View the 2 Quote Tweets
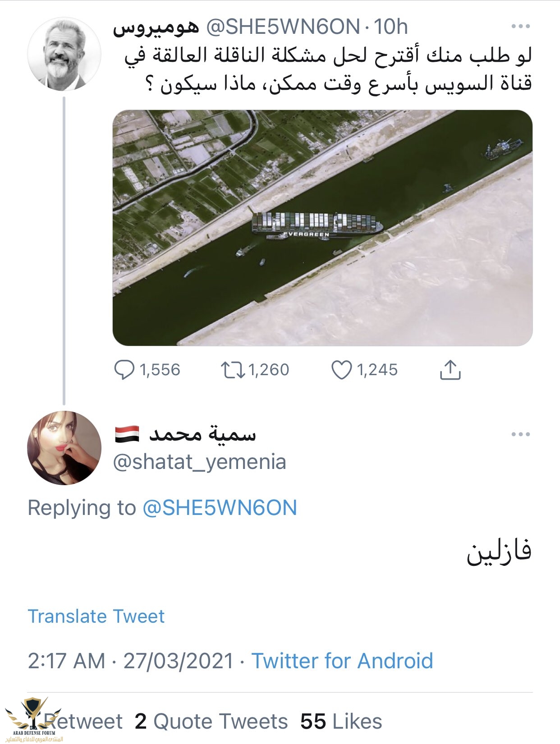 click(x=211, y=721)
